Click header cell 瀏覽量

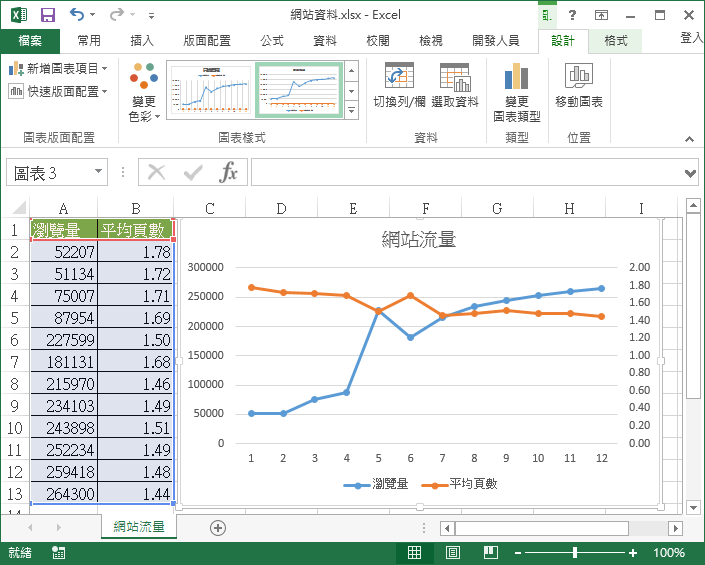pos(63,230)
